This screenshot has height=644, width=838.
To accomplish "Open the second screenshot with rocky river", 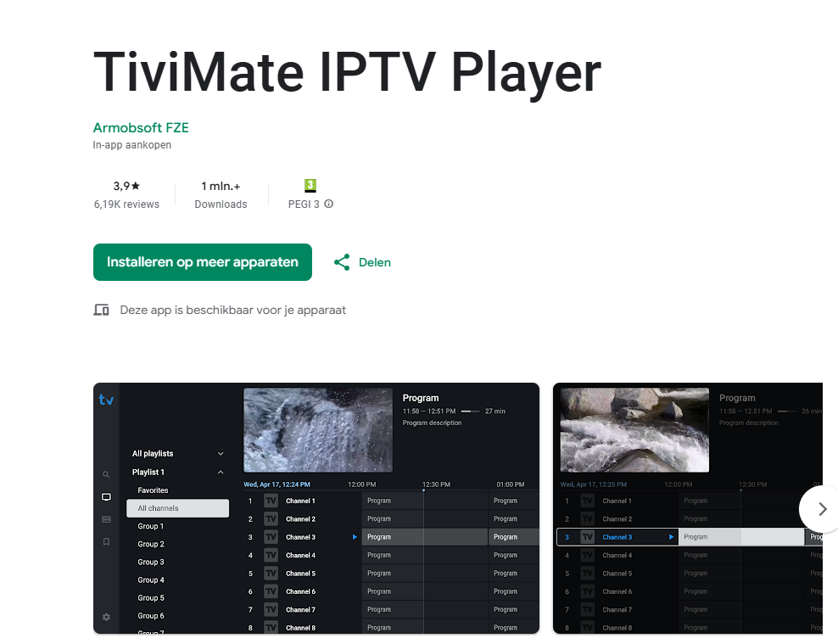I will 688,508.
